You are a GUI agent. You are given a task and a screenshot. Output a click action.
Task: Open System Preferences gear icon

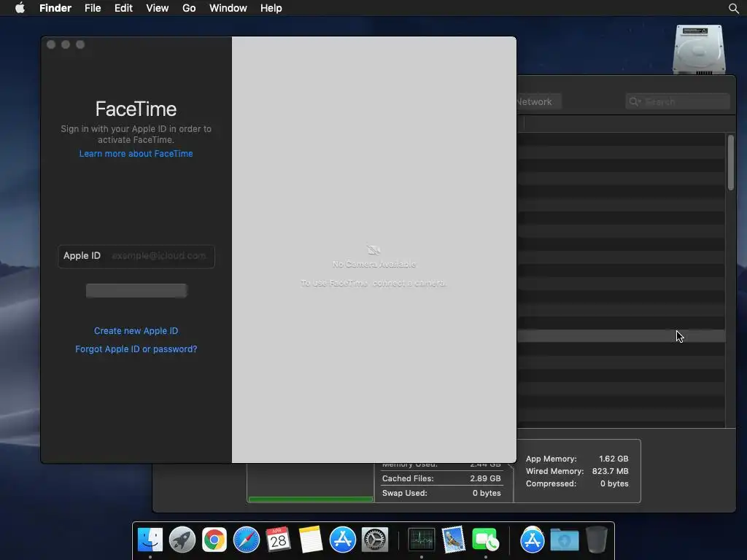click(375, 540)
